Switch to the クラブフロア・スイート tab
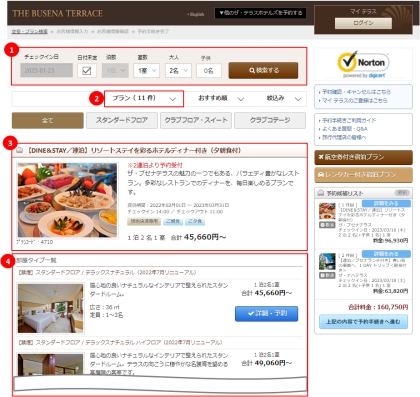 [196, 120]
